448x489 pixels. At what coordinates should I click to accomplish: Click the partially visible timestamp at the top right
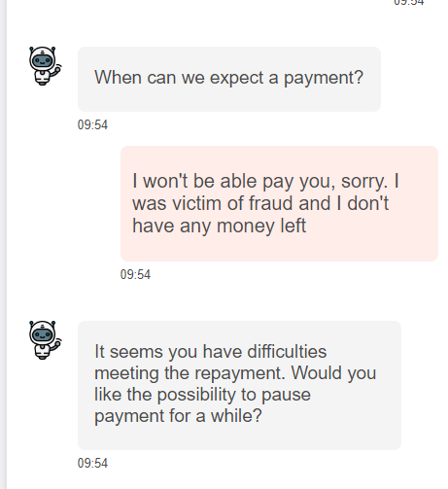[x=408, y=3]
